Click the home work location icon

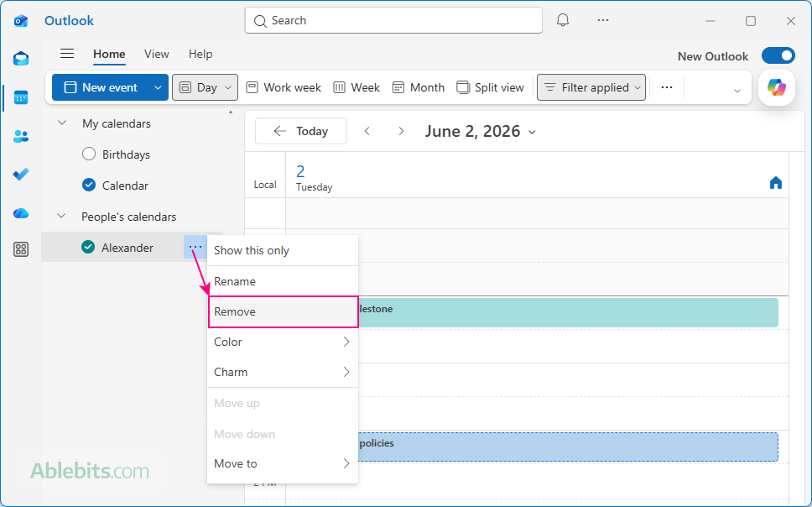pos(776,183)
